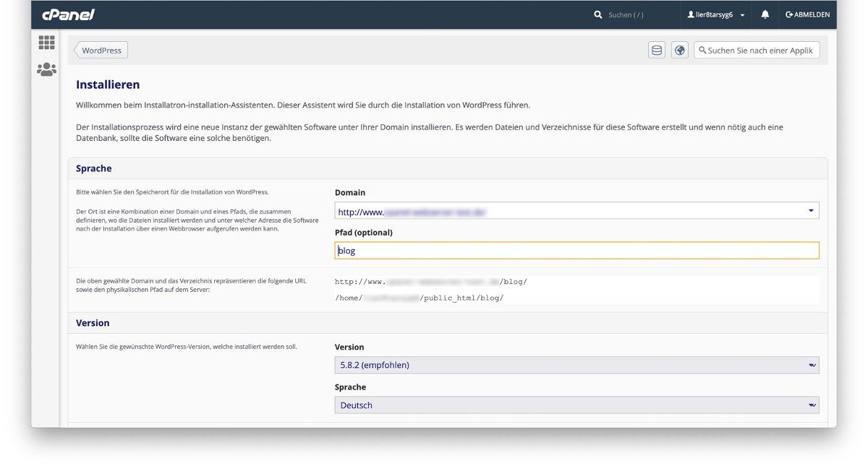Click the user profile icon beside lier8tarsyg6

[691, 14]
